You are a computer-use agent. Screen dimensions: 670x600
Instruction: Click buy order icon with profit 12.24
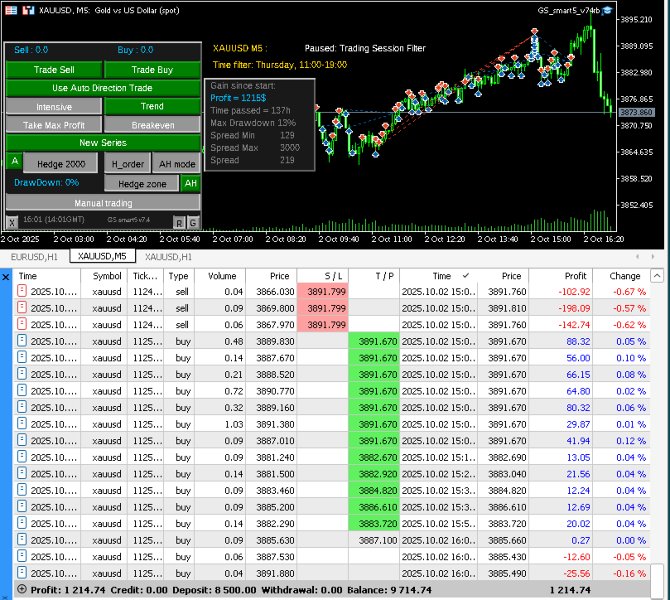point(22,490)
